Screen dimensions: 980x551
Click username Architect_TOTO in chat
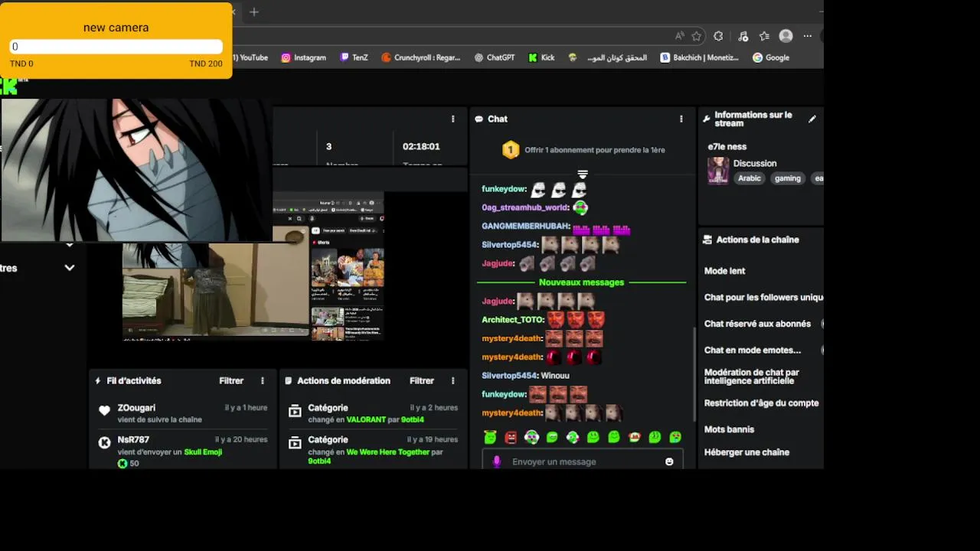512,320
